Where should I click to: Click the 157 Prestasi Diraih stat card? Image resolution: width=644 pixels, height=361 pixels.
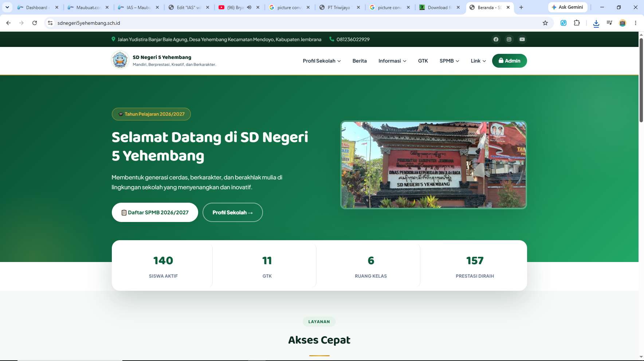point(475,266)
